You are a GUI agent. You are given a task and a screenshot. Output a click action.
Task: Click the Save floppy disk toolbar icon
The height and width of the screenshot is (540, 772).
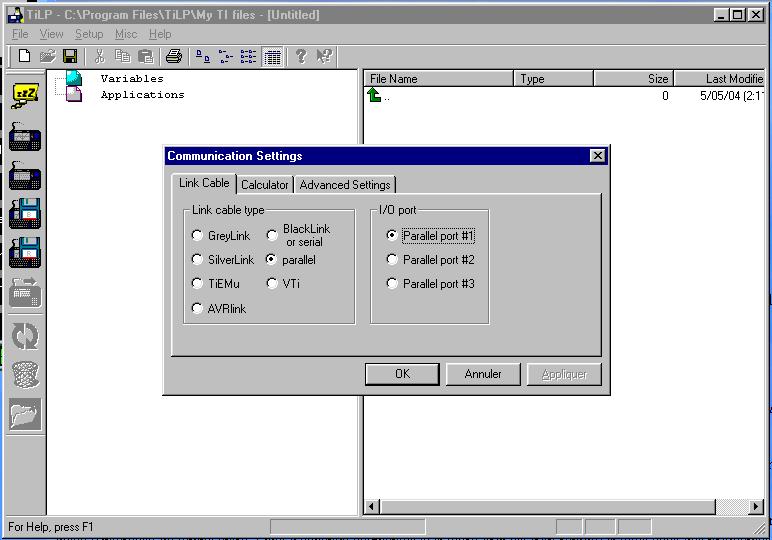point(70,56)
